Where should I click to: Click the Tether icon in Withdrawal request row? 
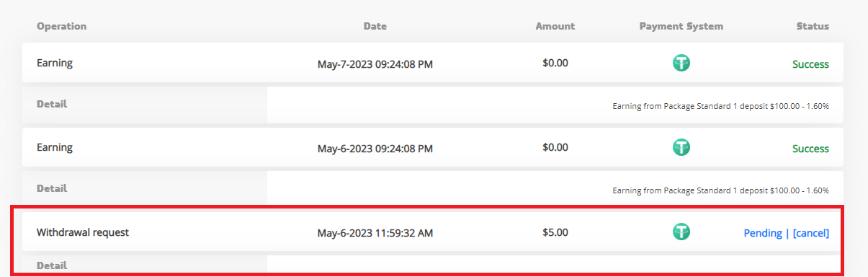tap(681, 232)
